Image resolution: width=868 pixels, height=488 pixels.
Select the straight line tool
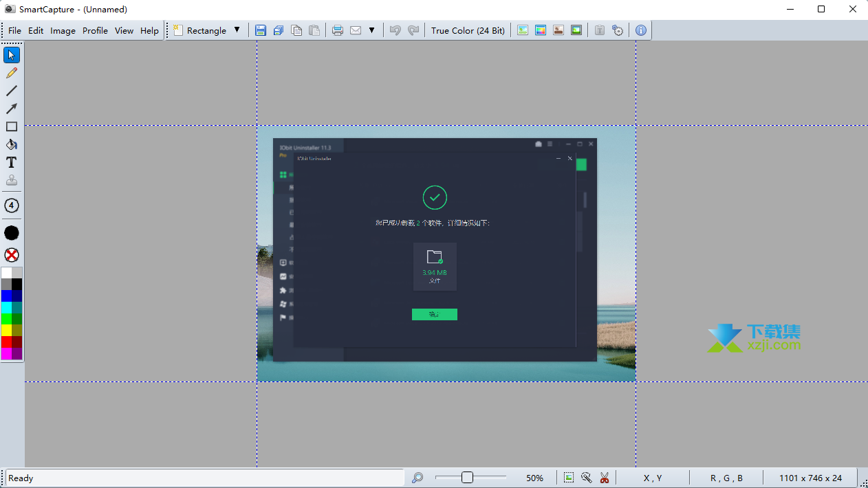(12, 91)
